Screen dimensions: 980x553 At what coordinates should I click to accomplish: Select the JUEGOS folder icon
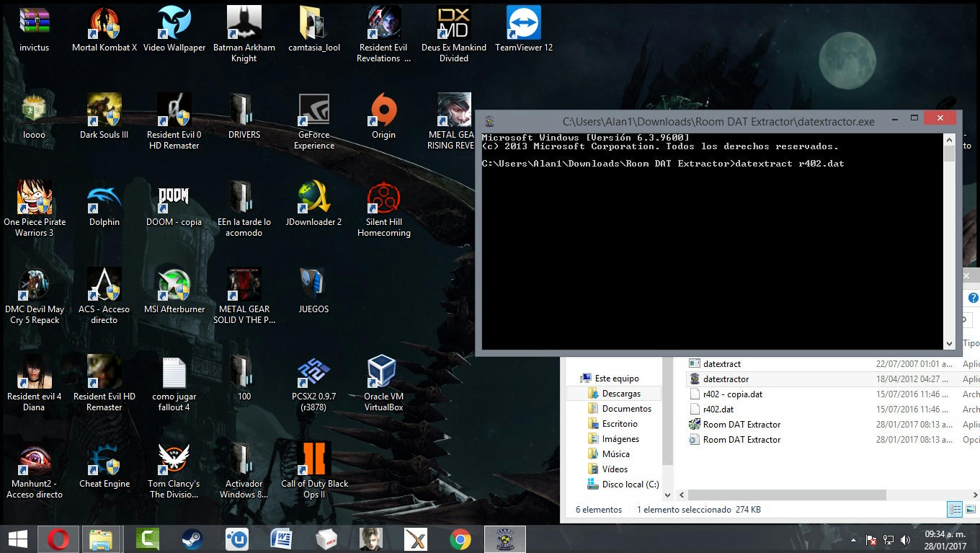click(314, 291)
